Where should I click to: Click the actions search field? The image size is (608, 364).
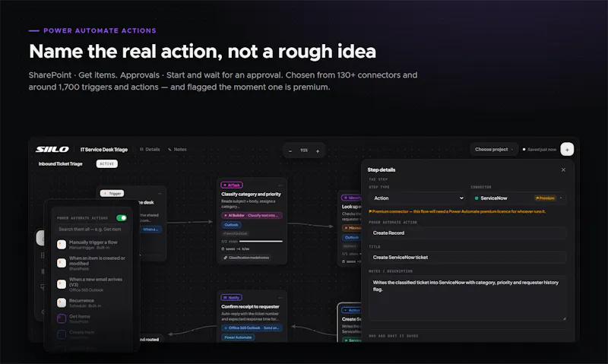tap(91, 229)
